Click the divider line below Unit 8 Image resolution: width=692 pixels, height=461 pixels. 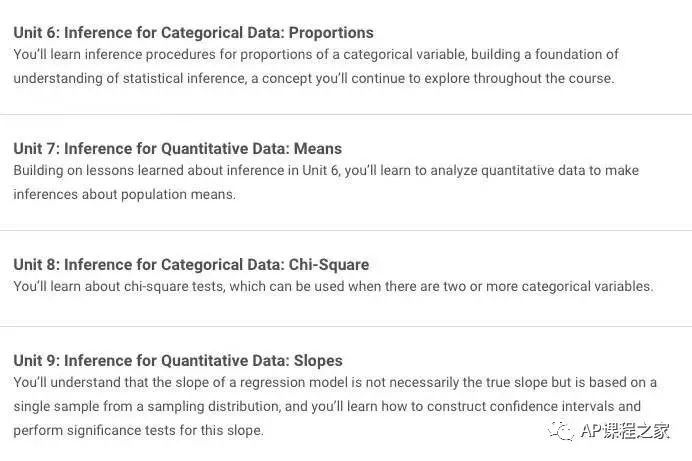pos(346,326)
